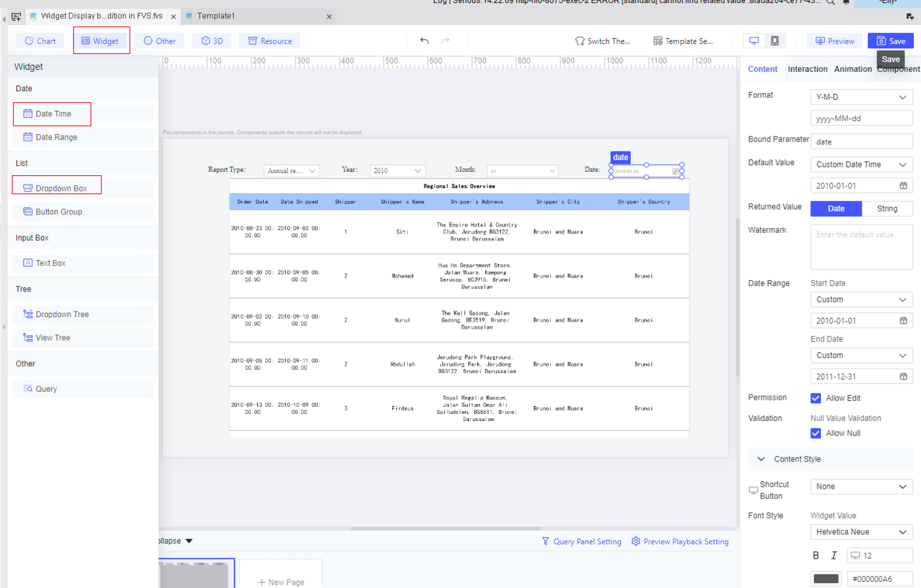Open calendar for End Date 2011-12-31
The width and height of the screenshot is (921, 588).
coord(903,376)
